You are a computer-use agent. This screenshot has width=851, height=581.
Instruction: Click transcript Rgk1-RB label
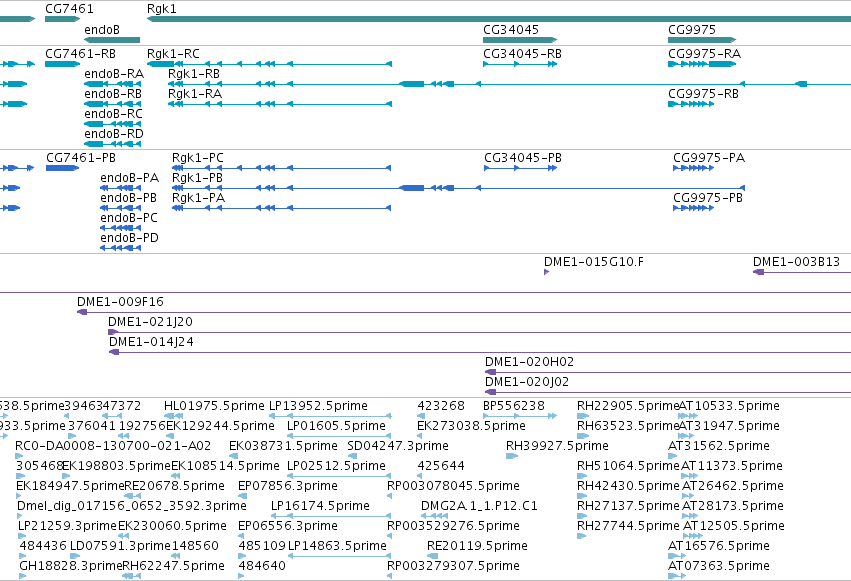194,74
